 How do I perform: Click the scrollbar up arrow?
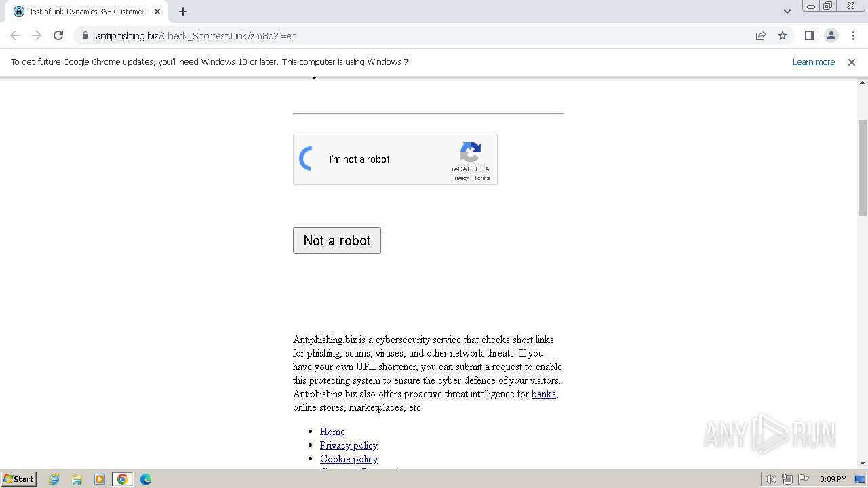click(x=863, y=83)
